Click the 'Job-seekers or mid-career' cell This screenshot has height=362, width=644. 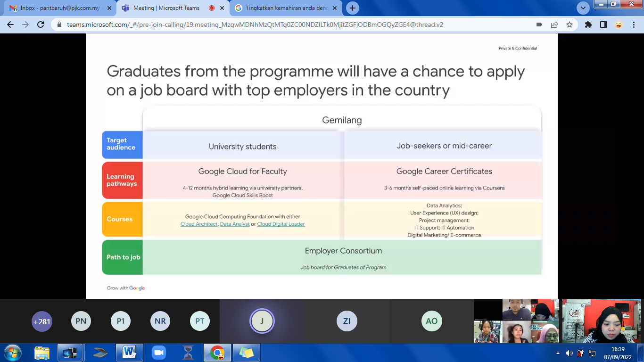444,146
